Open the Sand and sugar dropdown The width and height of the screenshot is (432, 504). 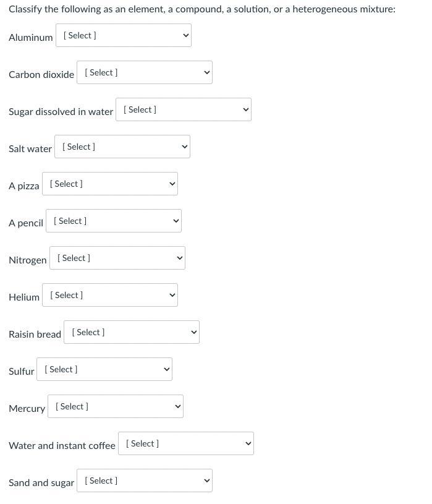144,481
